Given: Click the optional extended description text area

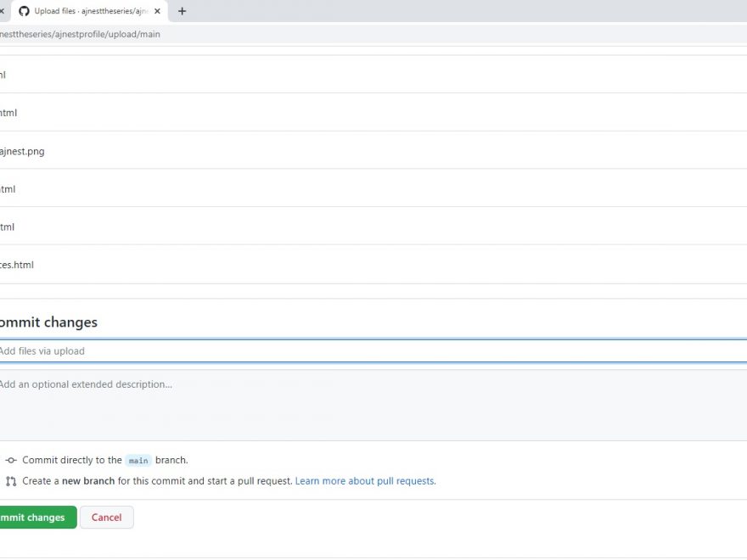Looking at the screenshot, I should (x=373, y=404).
